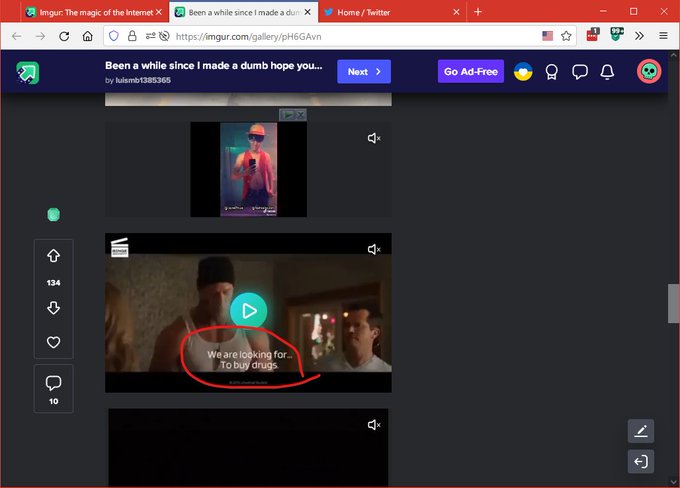The width and height of the screenshot is (680, 488).
Task: Close the Imgur magic of Internet tab
Action: 159,13
